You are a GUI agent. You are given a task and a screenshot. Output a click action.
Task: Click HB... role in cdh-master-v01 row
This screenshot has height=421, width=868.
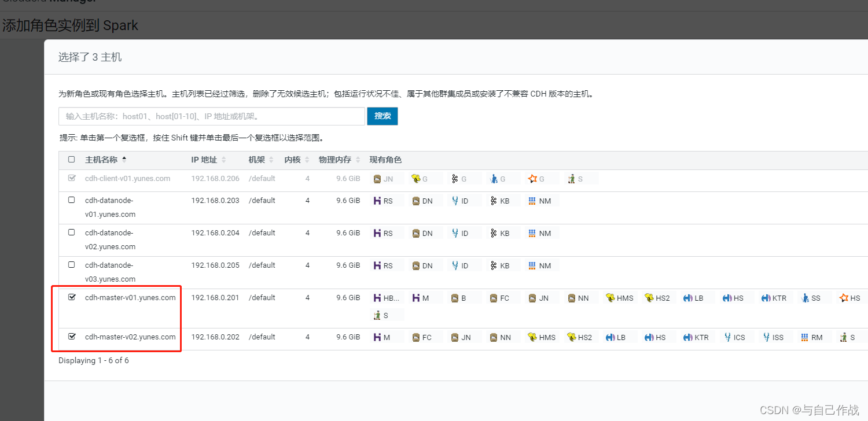click(x=387, y=298)
